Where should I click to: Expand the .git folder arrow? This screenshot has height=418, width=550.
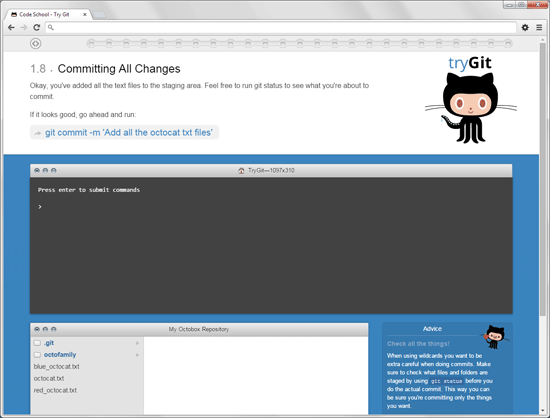coord(138,343)
